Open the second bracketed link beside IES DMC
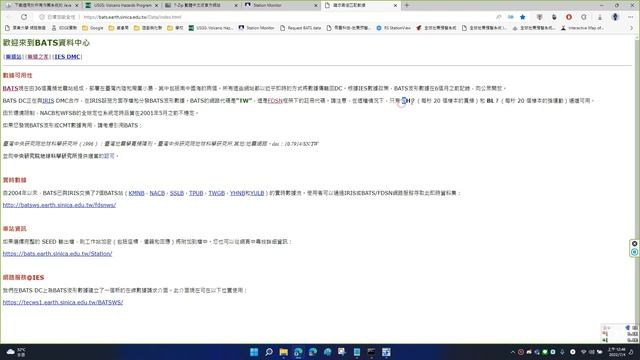The height and width of the screenshot is (360, 640). click(x=38, y=57)
